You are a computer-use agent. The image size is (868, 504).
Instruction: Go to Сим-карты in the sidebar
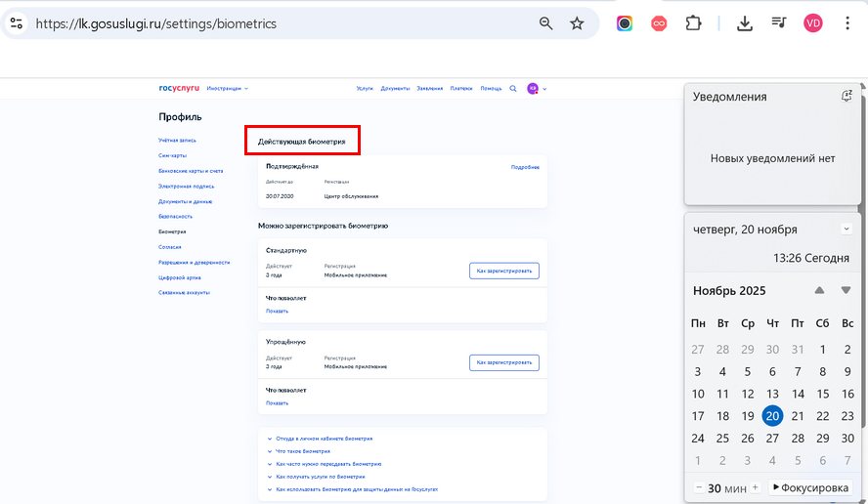point(172,155)
